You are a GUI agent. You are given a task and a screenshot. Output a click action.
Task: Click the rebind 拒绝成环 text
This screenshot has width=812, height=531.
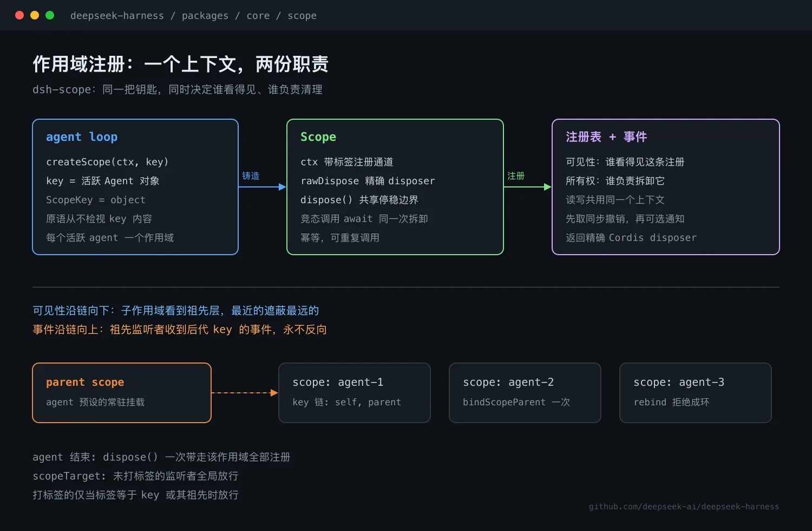pyautogui.click(x=671, y=402)
